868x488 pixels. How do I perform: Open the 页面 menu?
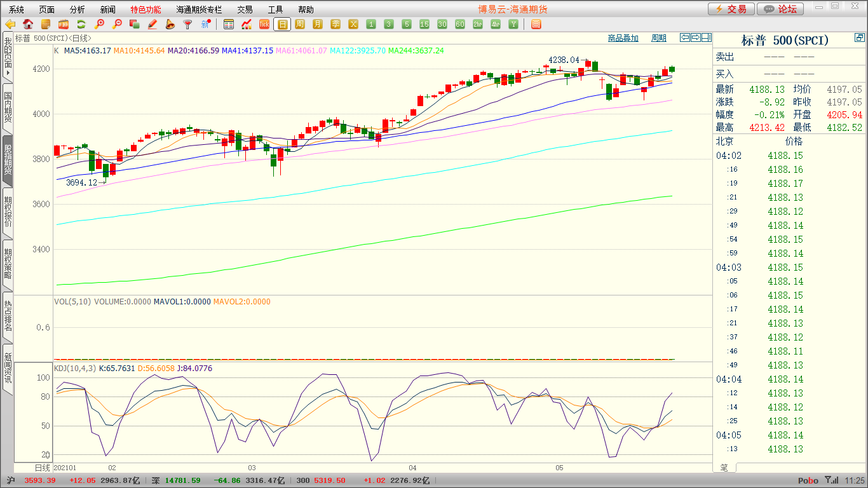pos(47,10)
